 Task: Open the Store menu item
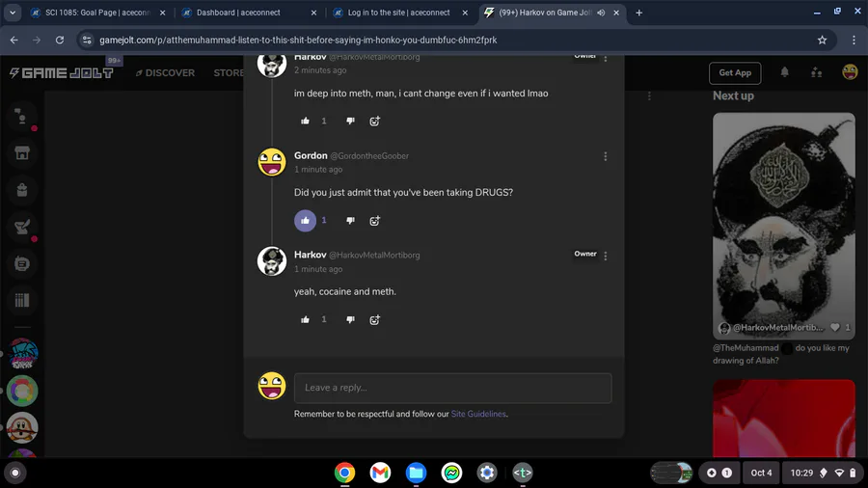pos(229,72)
